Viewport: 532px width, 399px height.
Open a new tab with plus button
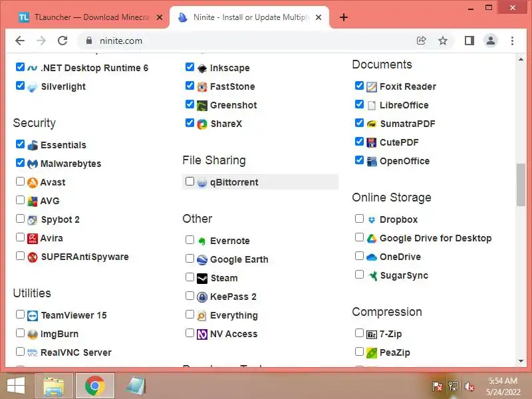click(x=344, y=17)
